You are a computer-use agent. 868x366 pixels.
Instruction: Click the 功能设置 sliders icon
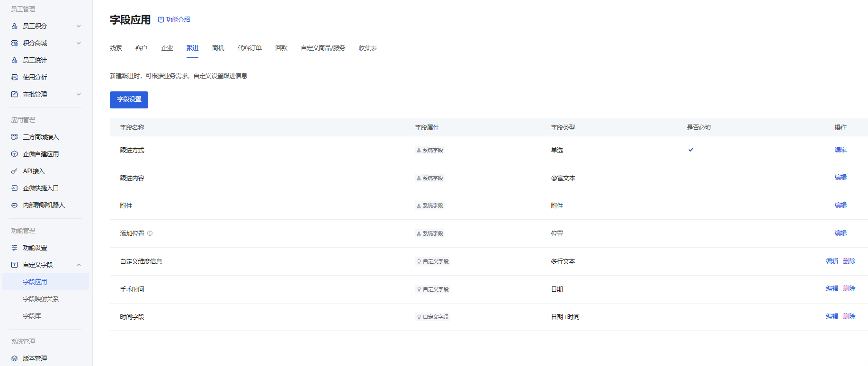tap(14, 248)
